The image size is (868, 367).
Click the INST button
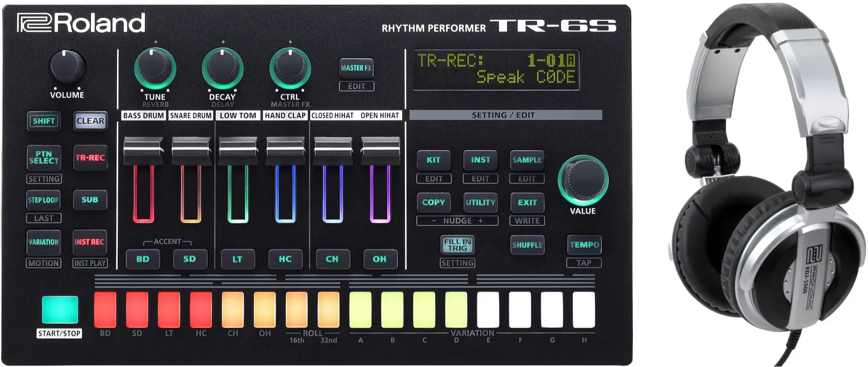[x=480, y=160]
